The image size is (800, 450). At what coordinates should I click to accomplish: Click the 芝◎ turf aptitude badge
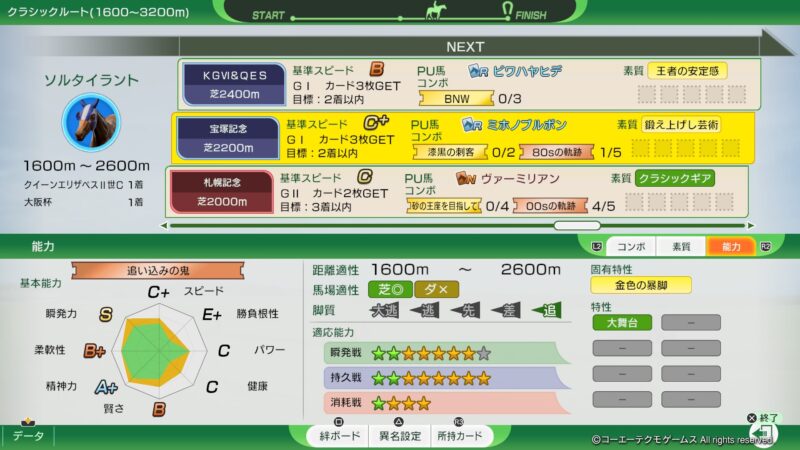(x=391, y=289)
